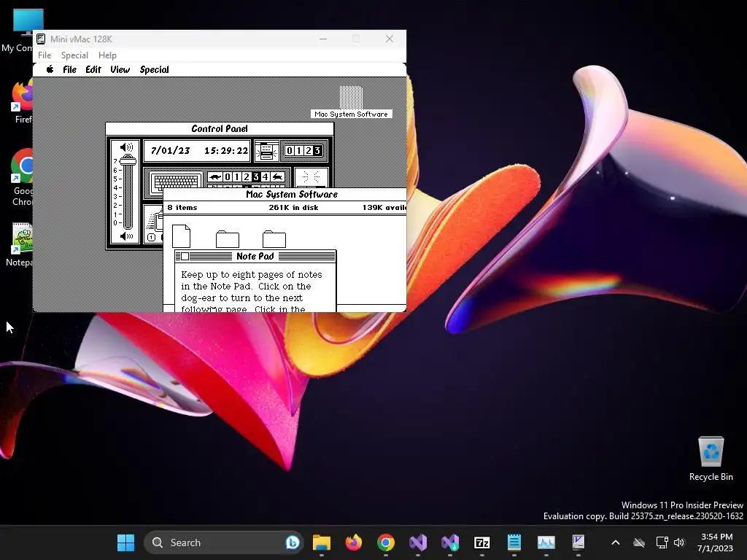The image size is (747, 560).
Task: Set menu blinking rate to 0
Action: click(289, 151)
